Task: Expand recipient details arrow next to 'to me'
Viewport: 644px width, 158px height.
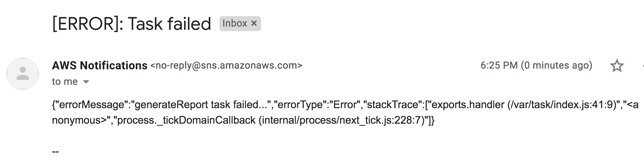Action: click(x=86, y=82)
